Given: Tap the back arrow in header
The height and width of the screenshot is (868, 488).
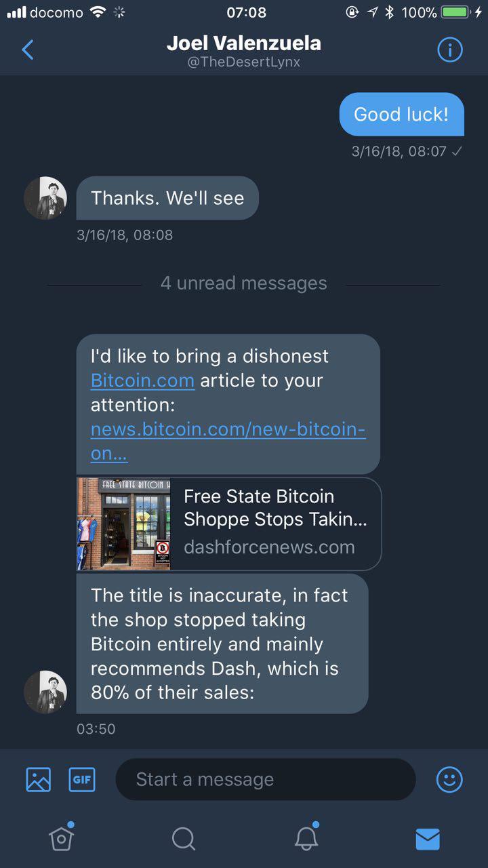Looking at the screenshot, I should point(28,50).
